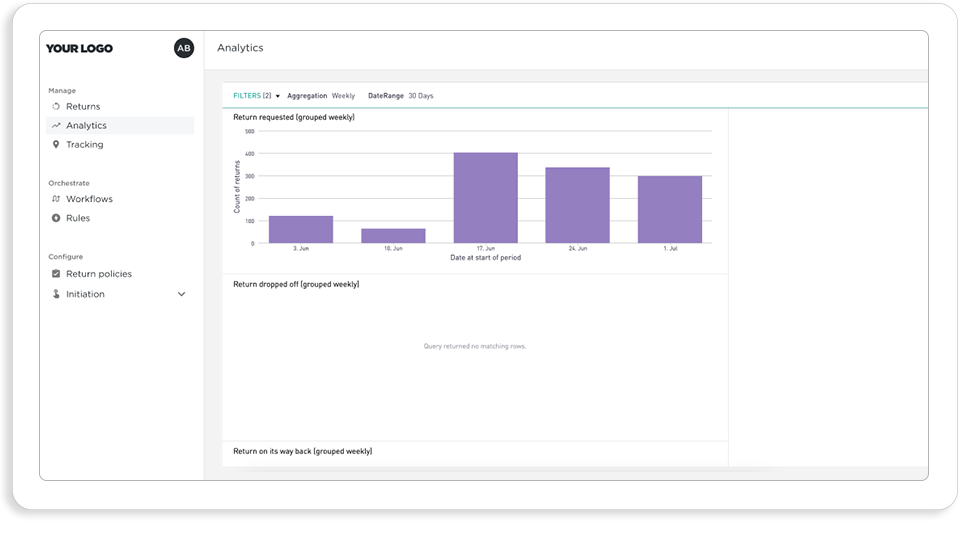Viewport: 960px width, 540px height.
Task: Select the 1. Jul chart bar
Action: [x=670, y=209]
